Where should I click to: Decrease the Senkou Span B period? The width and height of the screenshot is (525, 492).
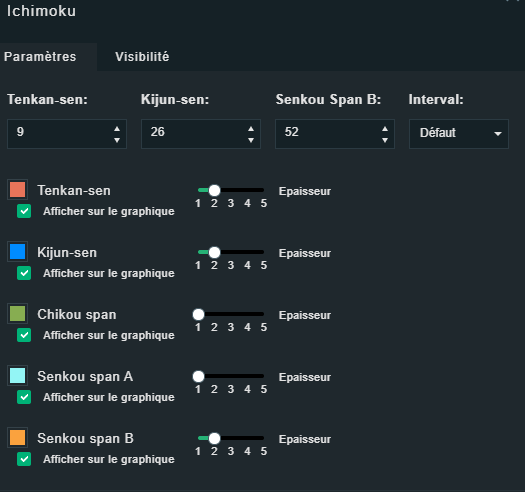pyautogui.click(x=385, y=140)
